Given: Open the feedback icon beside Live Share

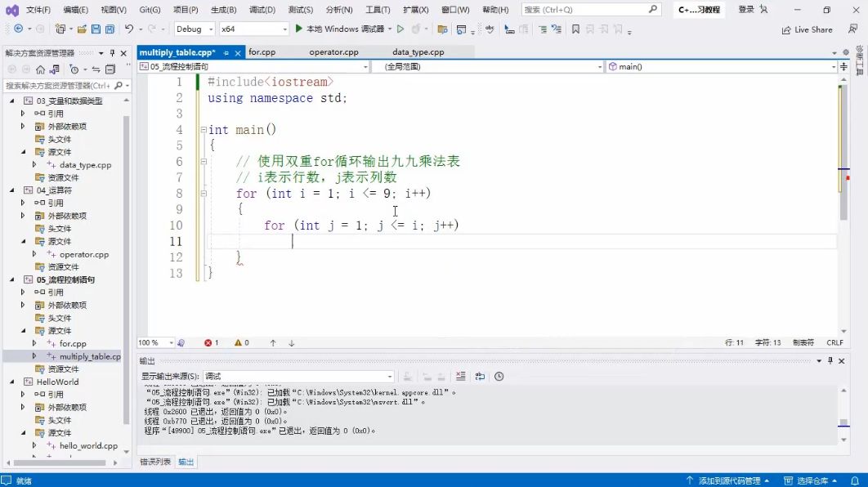Looking at the screenshot, I should click(x=852, y=29).
